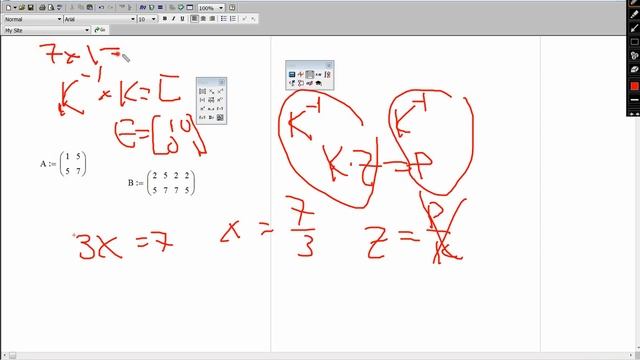This screenshot has height=360, width=640.
Task: Click the Insert Unit icon
Action: point(151,7)
